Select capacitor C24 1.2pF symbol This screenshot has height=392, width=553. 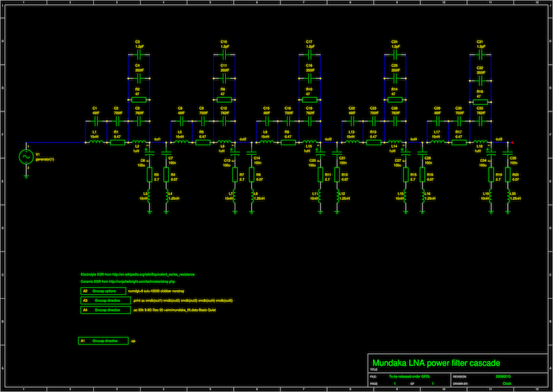tap(395, 55)
